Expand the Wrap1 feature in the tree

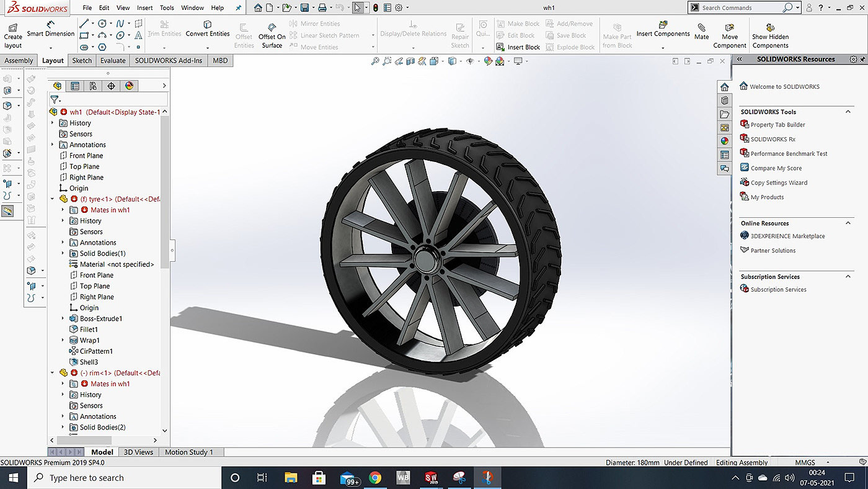[x=63, y=340]
